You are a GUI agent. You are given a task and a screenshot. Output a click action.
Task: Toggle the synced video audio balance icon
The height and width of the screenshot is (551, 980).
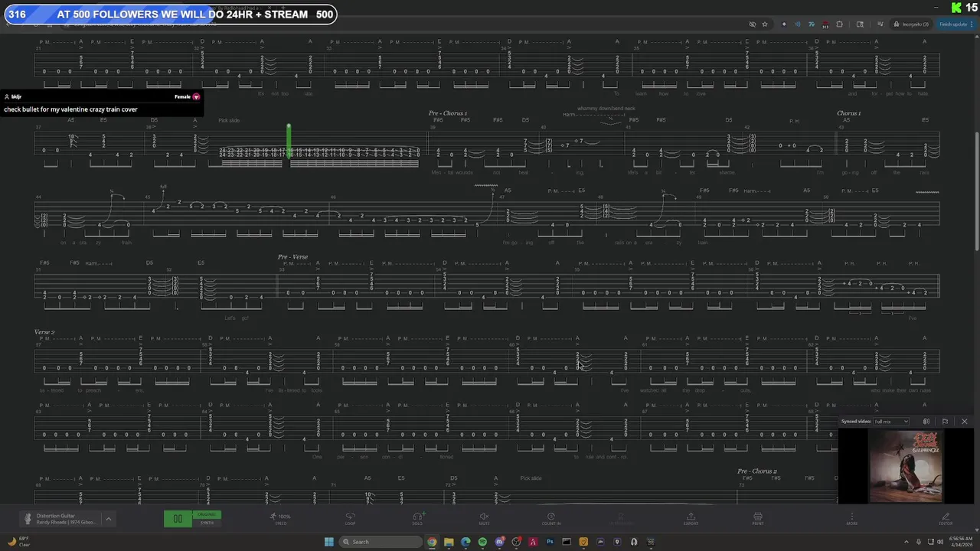[926, 422]
